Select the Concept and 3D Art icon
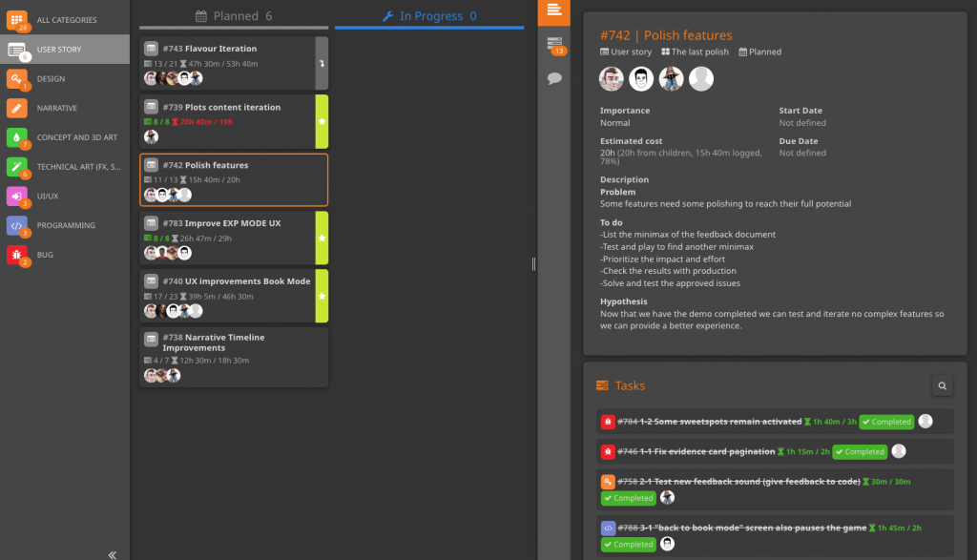This screenshot has width=977, height=560. [14, 138]
